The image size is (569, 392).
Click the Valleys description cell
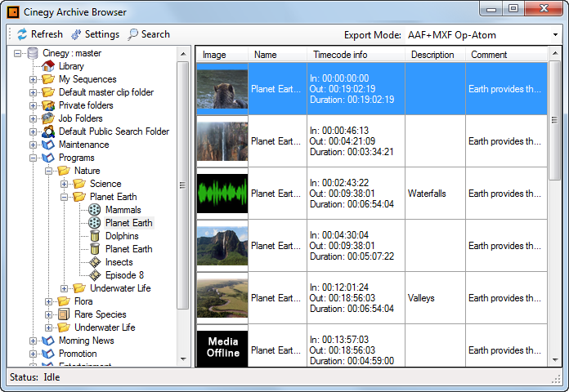point(435,298)
